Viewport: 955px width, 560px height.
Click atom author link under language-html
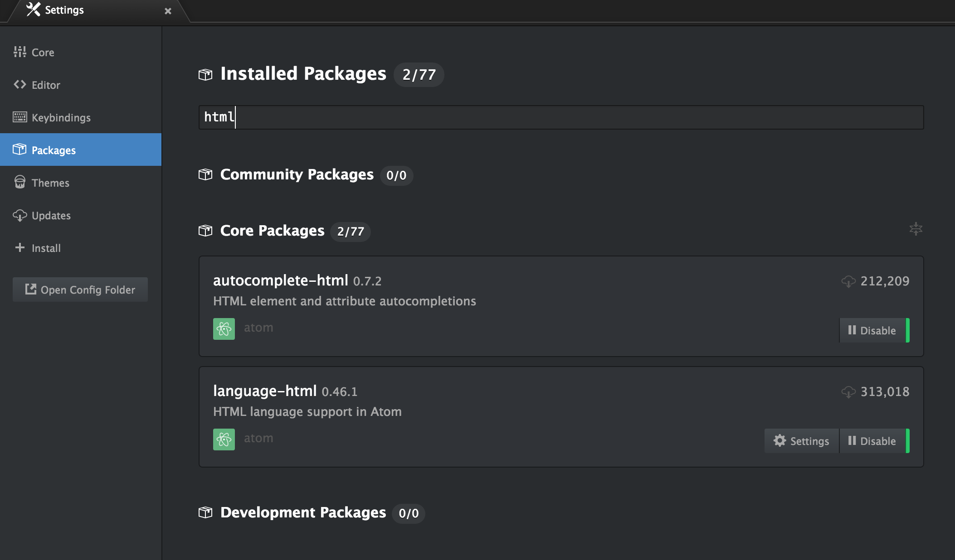coord(258,438)
